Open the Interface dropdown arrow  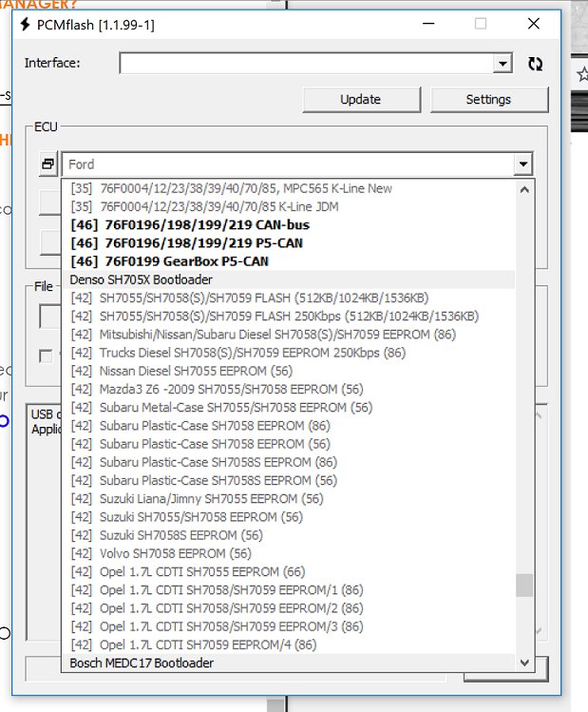pos(503,63)
